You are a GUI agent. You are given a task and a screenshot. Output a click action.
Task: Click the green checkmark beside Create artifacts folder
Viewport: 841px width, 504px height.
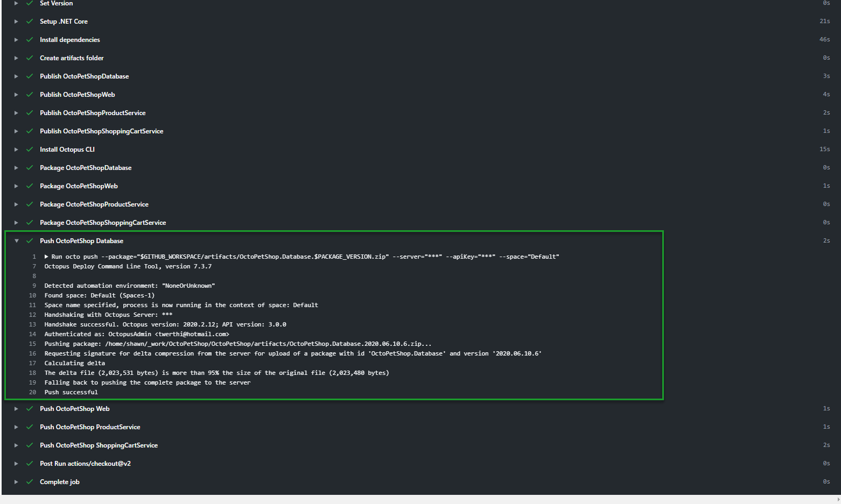pyautogui.click(x=30, y=58)
